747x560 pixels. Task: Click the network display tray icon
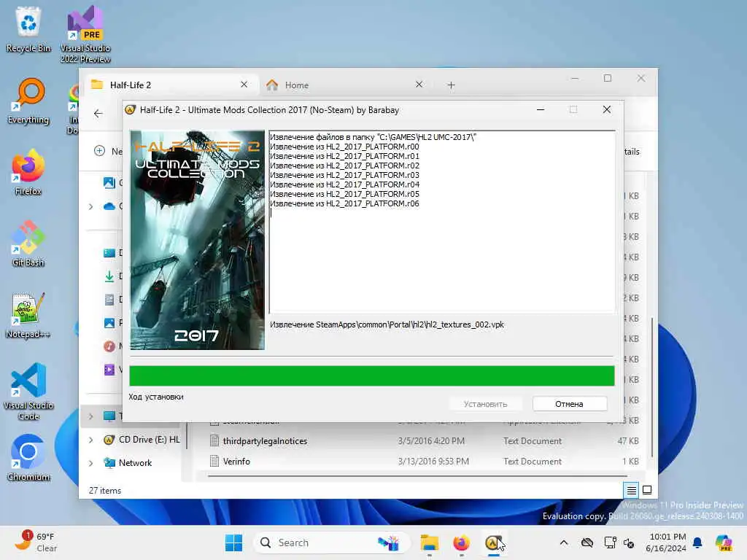(x=610, y=542)
